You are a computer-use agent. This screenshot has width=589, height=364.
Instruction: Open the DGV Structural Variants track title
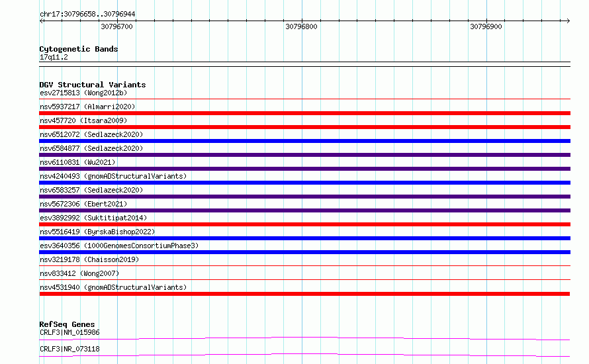pos(93,85)
